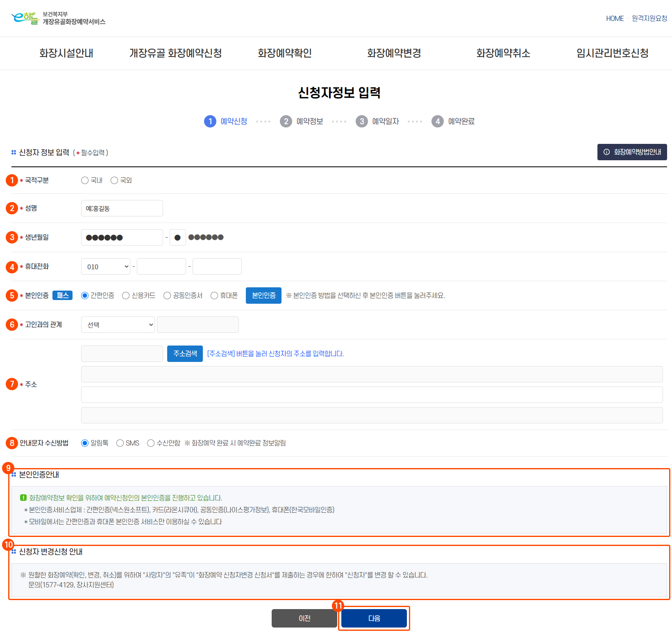Open 화장예약취소 menu
This screenshot has height=639, width=672.
pos(503,53)
